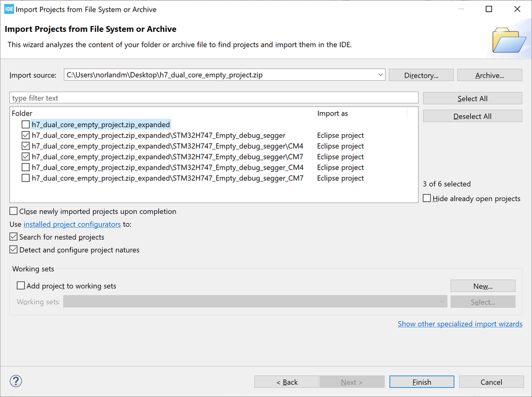532x397 pixels.
Task: Check the STM32H747_Empty_debug_segger_CM7 checkbox
Action: (26, 178)
